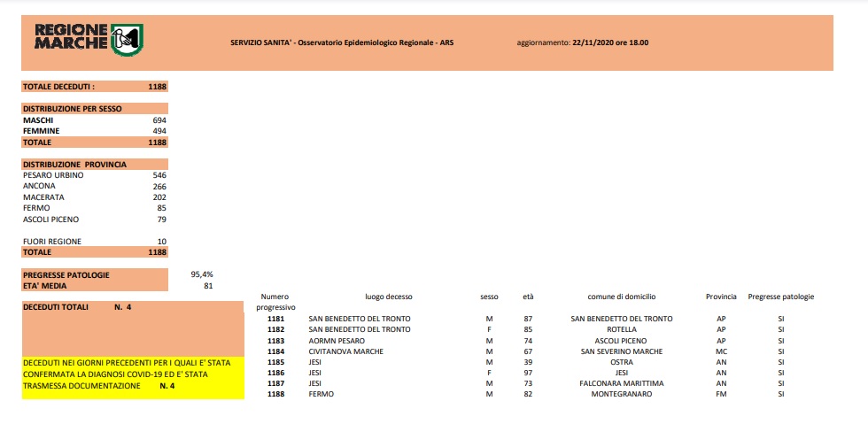This screenshot has height=424, width=868.
Task: Select PESARO URBINO count 546
Action: click(159, 175)
